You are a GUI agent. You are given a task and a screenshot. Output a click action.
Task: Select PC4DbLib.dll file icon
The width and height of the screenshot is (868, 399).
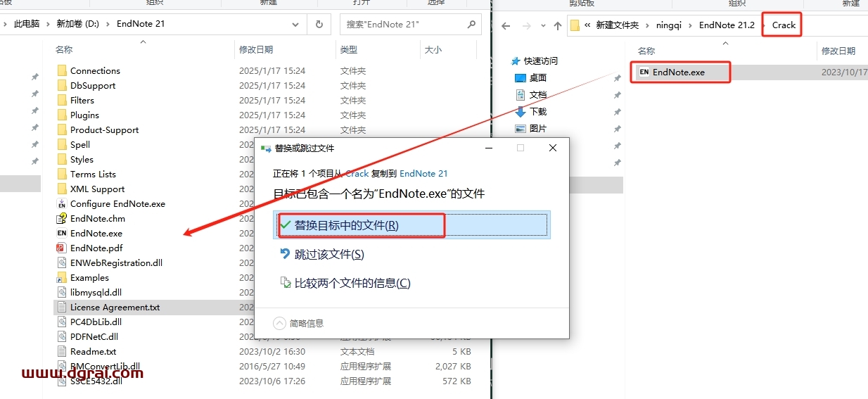pyautogui.click(x=62, y=322)
